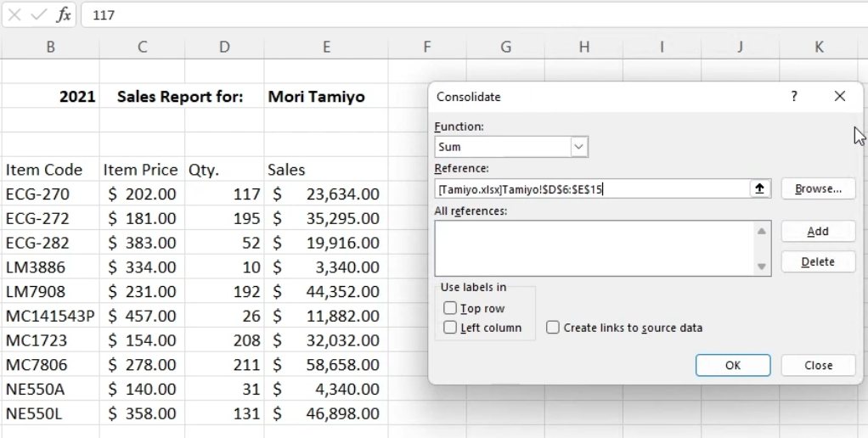The width and height of the screenshot is (868, 438).
Task: Click the Insert Function fx icon
Action: (64, 15)
